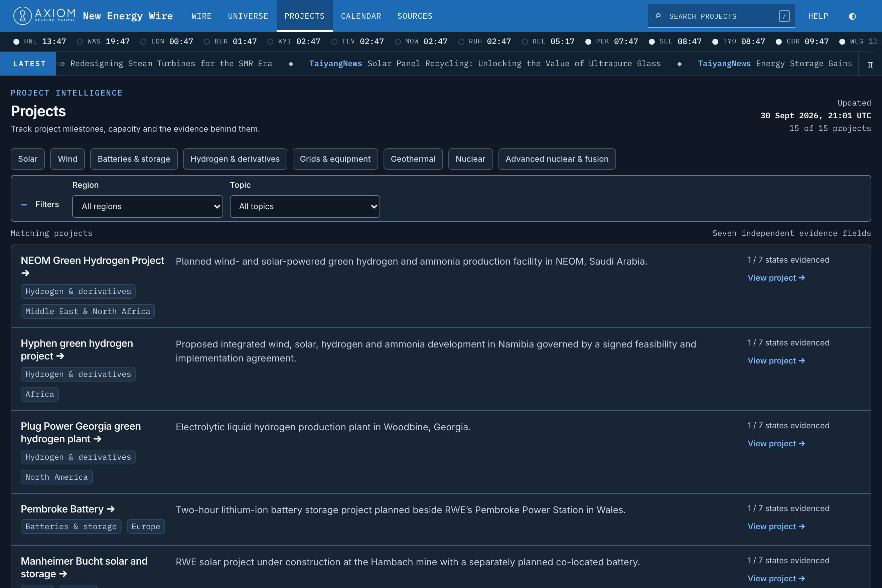Click the search magnifier icon
This screenshot has width=882, height=588.
tap(658, 16)
